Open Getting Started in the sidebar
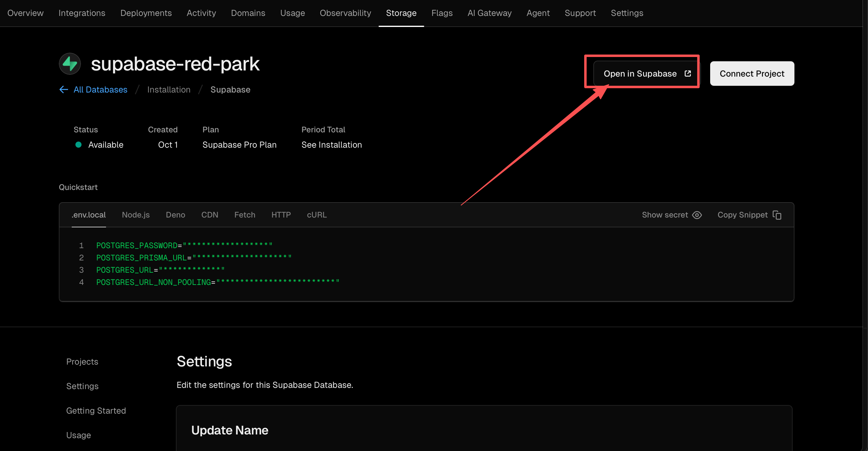The height and width of the screenshot is (451, 868). (x=96, y=411)
